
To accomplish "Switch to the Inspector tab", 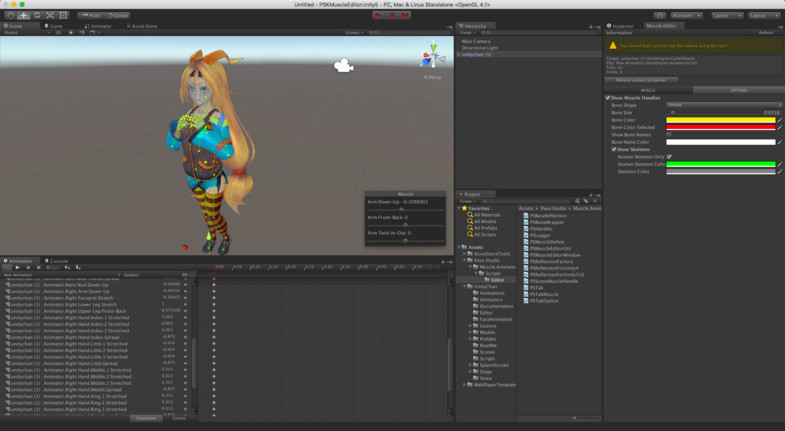I will pos(621,26).
